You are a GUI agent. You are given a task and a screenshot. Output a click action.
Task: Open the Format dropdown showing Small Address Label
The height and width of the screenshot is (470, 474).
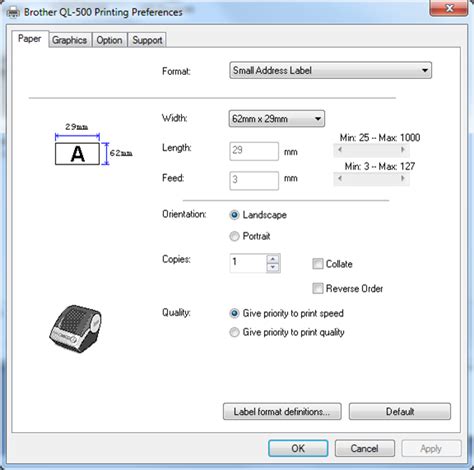330,70
